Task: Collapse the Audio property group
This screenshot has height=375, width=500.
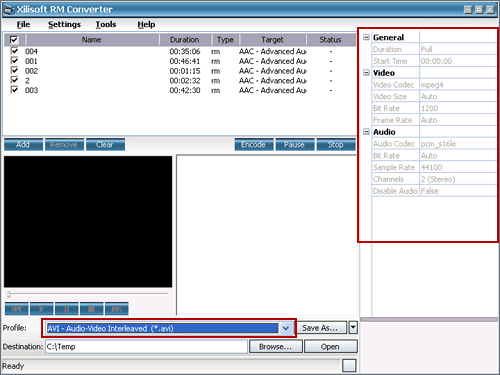Action: [x=366, y=132]
